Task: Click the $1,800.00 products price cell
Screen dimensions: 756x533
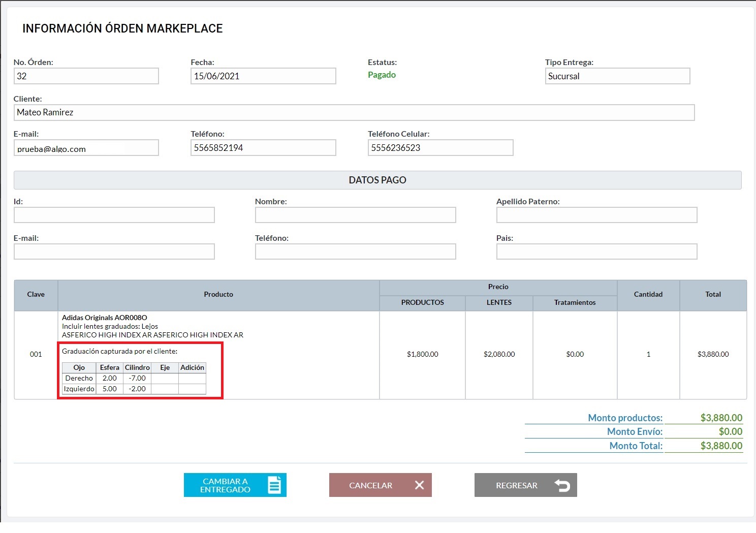Action: (x=423, y=355)
